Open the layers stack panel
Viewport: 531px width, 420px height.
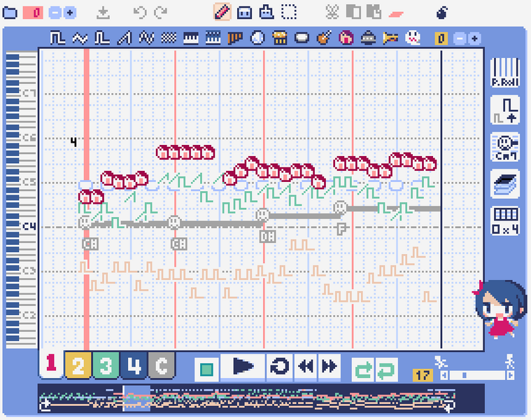(x=504, y=184)
